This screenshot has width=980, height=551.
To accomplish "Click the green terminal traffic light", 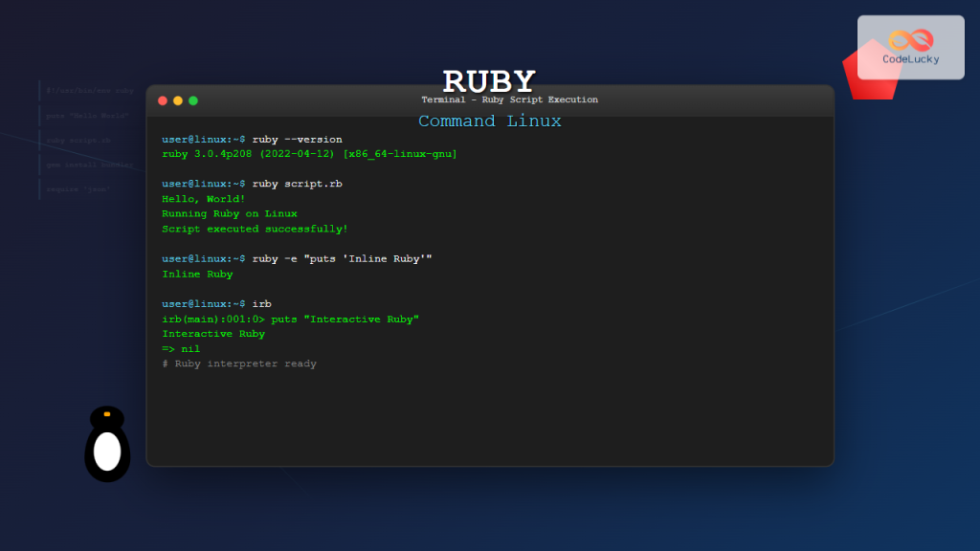I will click(x=193, y=99).
